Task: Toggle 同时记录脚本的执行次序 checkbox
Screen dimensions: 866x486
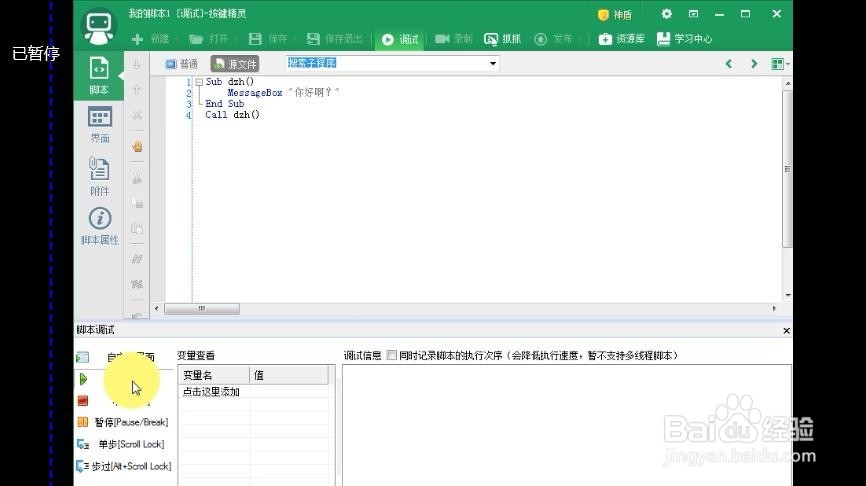Action: click(392, 355)
